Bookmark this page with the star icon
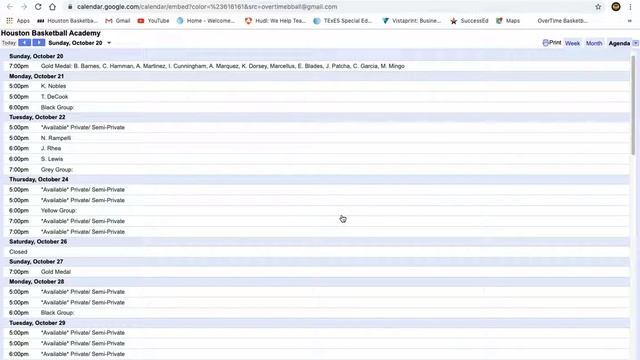The width and height of the screenshot is (640, 360). pyautogui.click(x=598, y=7)
